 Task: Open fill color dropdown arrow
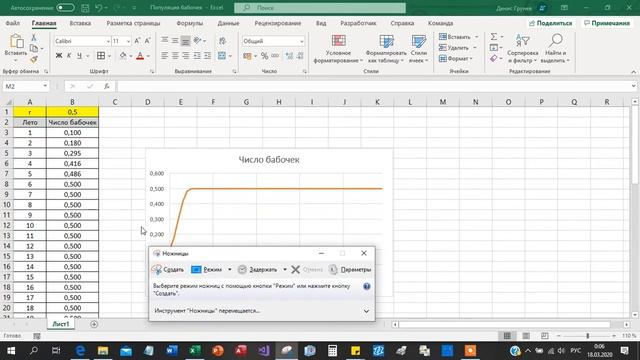130,56
